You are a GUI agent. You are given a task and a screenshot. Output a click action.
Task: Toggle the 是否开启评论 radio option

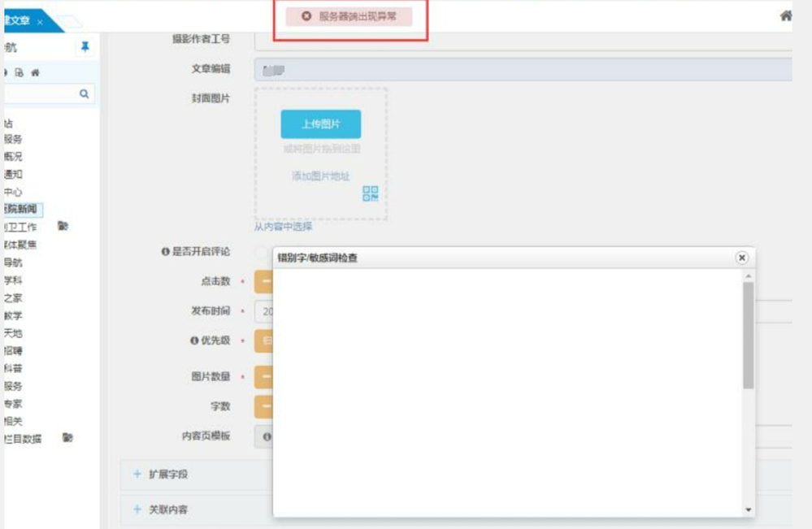point(262,253)
